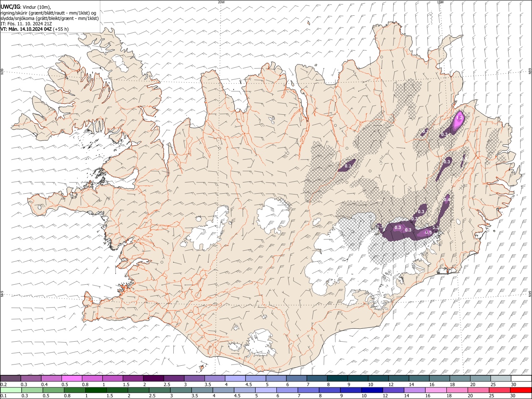Pick the navy blue swatch labeled 10, lower scale
532x399 pixels.
(372, 390)
